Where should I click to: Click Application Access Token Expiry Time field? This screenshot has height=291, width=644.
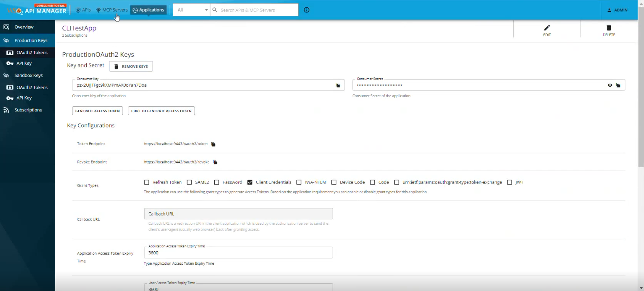(239, 253)
